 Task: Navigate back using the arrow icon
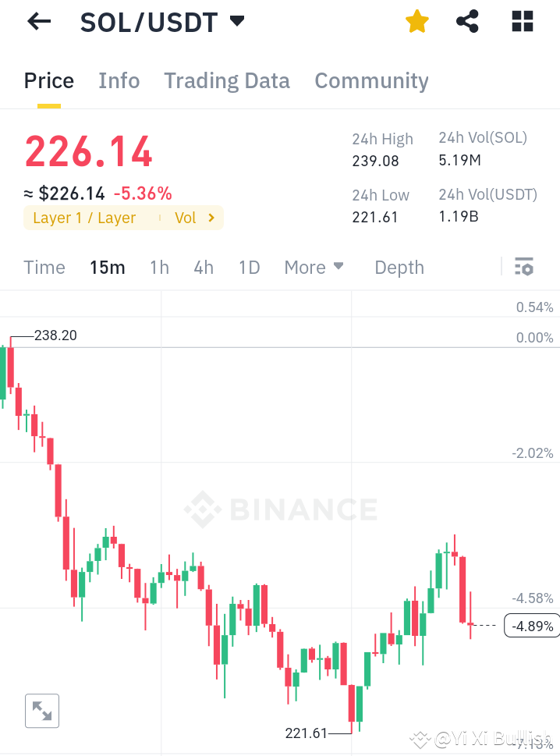(x=38, y=22)
